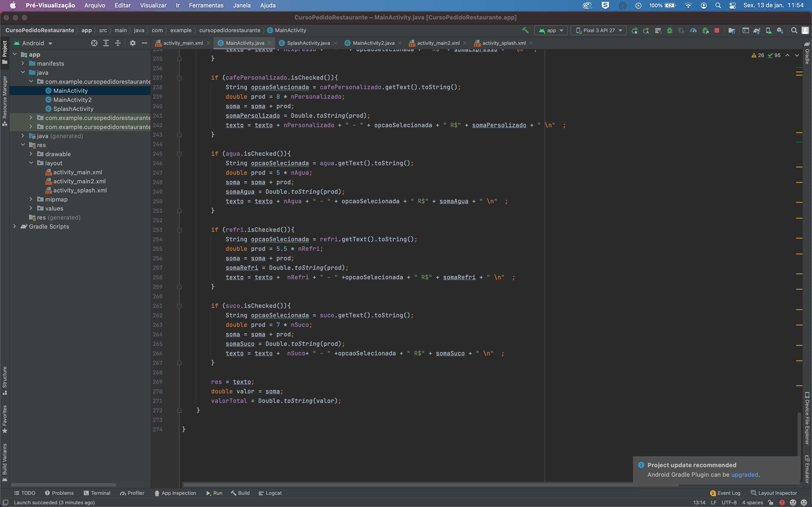Viewport: 812px width, 507px height.
Task: Click the project panel horizontal scrollbar
Action: (64, 485)
